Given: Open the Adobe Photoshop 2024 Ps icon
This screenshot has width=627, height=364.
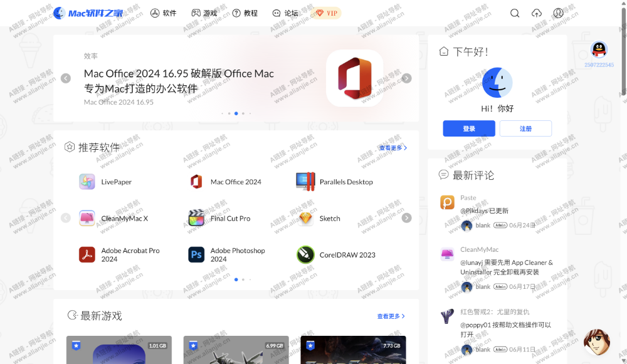Looking at the screenshot, I should tap(196, 254).
